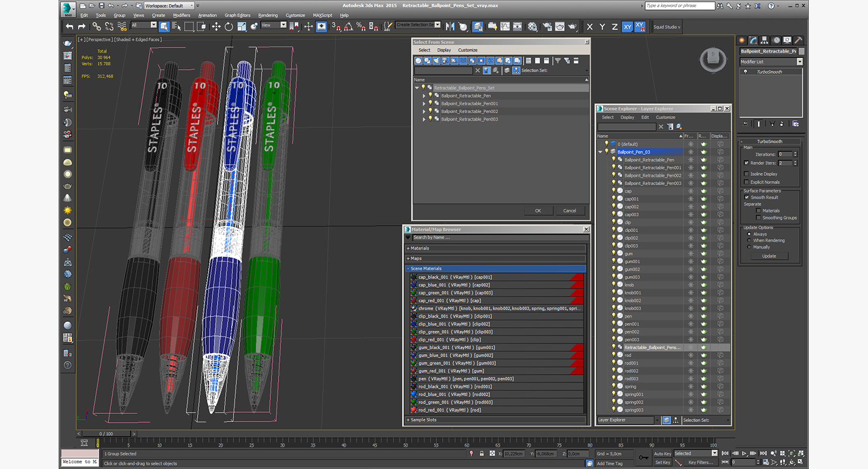This screenshot has height=469, width=868.
Task: Click the Auto Key button
Action: click(x=662, y=454)
